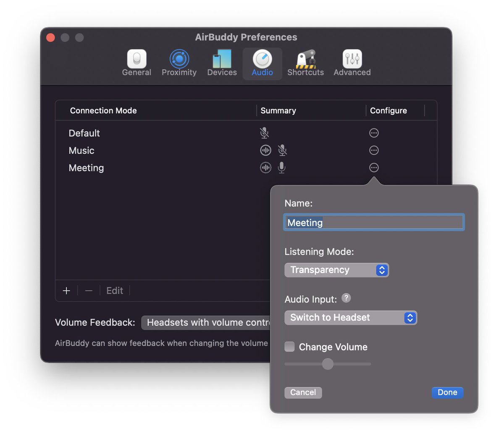Enable the Change Volume checkbox

click(289, 347)
